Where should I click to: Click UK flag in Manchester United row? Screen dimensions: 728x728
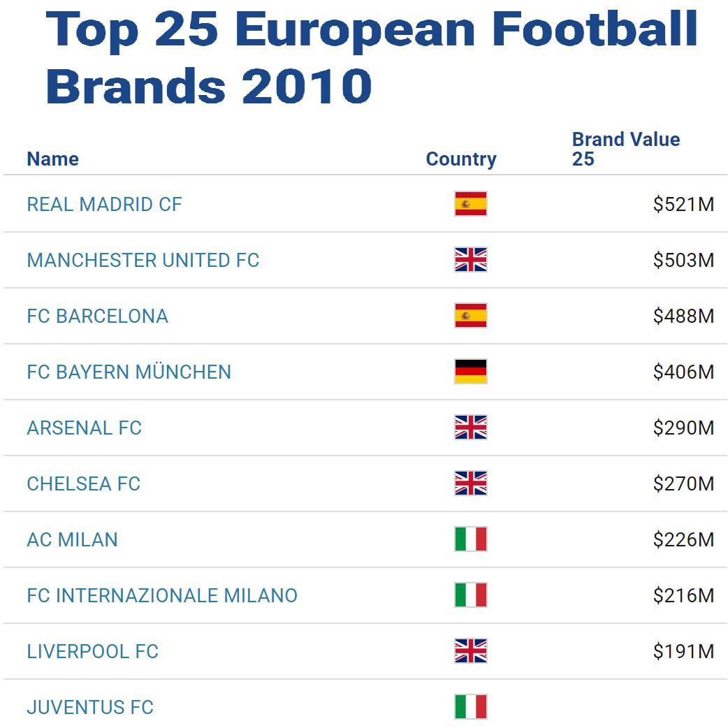(470, 260)
